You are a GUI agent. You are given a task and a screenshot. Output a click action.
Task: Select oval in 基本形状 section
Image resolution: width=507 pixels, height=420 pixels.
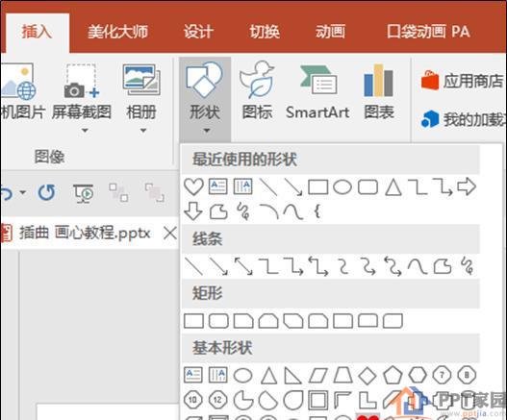click(x=242, y=376)
